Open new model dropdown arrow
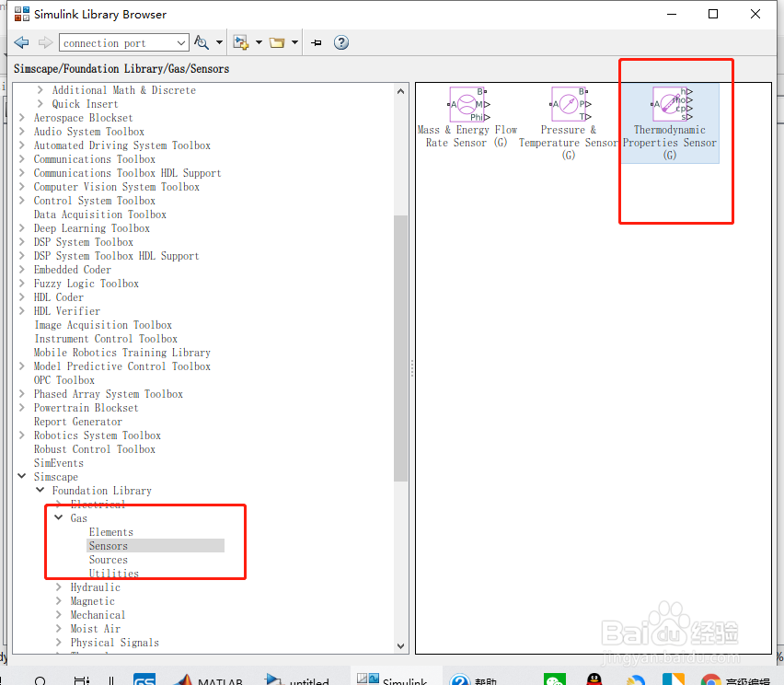Viewport: 784px width, 685px height. [259, 42]
